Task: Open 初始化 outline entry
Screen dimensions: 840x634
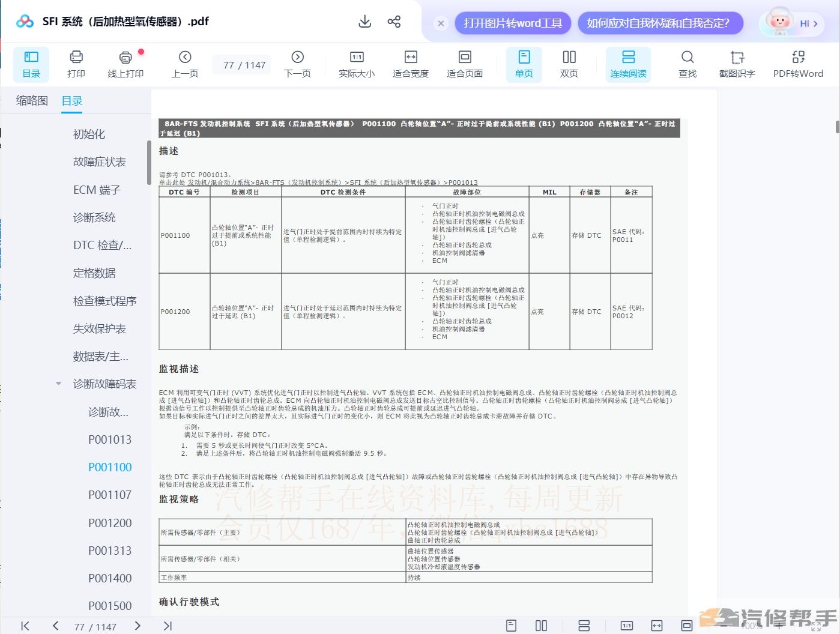Action: 89,134
